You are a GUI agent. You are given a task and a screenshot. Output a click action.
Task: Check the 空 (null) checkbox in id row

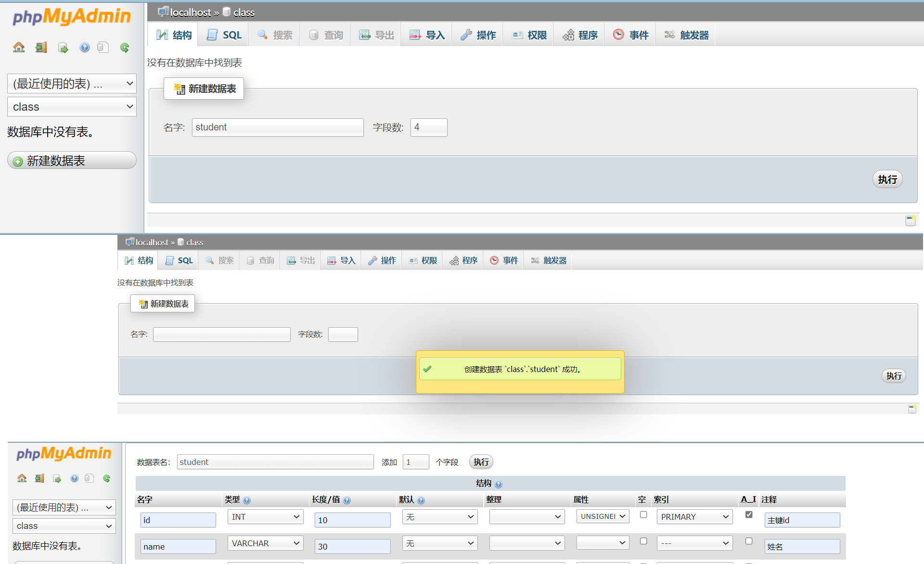point(643,514)
